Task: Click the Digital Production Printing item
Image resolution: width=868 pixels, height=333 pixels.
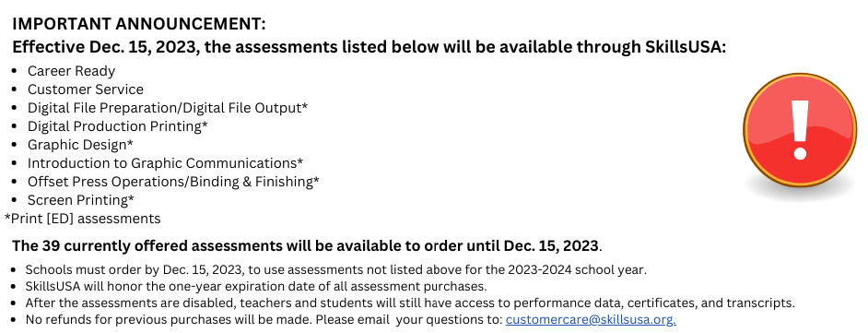Action: click(118, 125)
